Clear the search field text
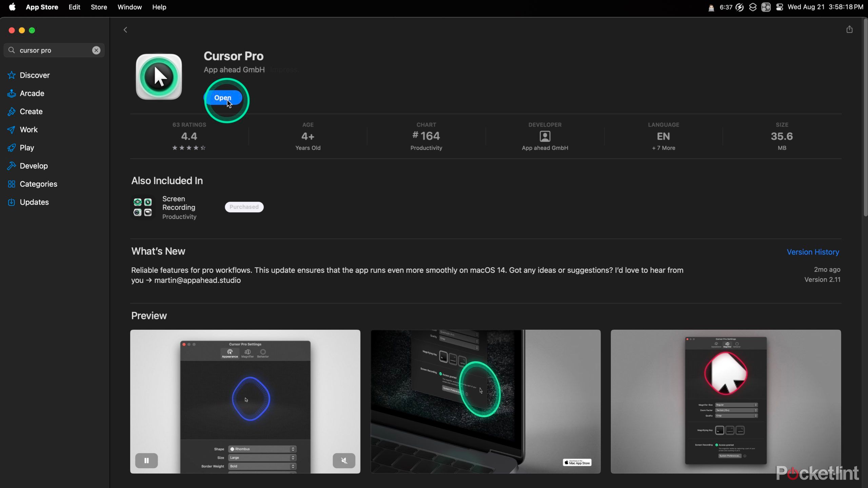This screenshot has width=868, height=488. (x=96, y=50)
